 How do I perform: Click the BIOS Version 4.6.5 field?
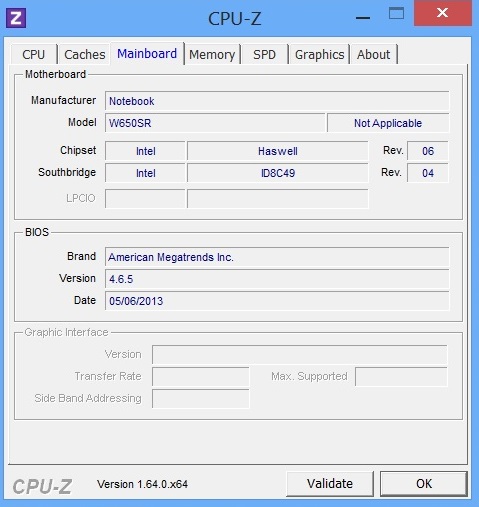pos(277,279)
